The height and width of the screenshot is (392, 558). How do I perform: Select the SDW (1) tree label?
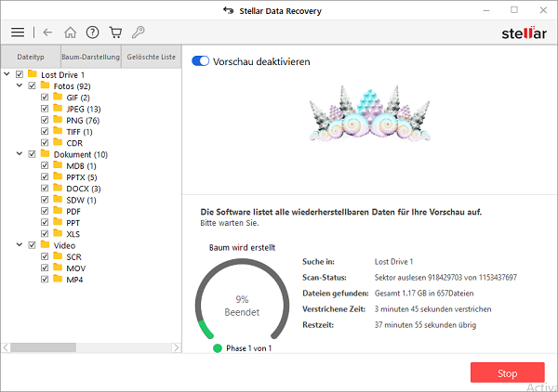tap(81, 200)
